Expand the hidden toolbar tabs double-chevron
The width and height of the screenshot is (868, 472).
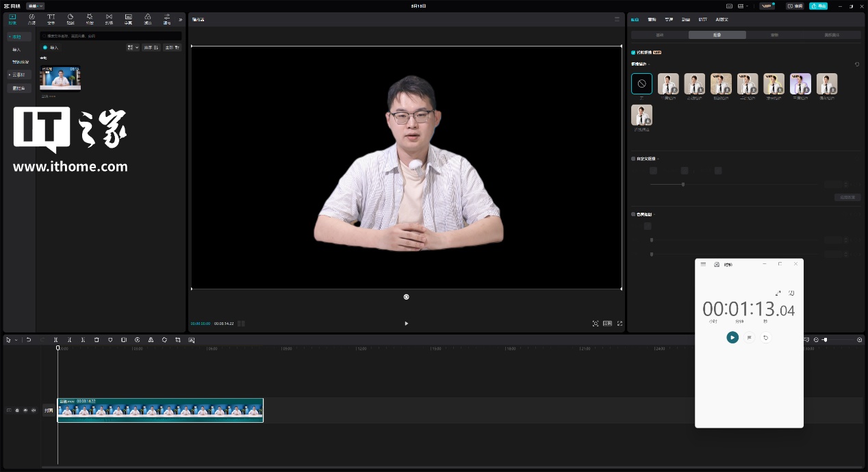181,20
